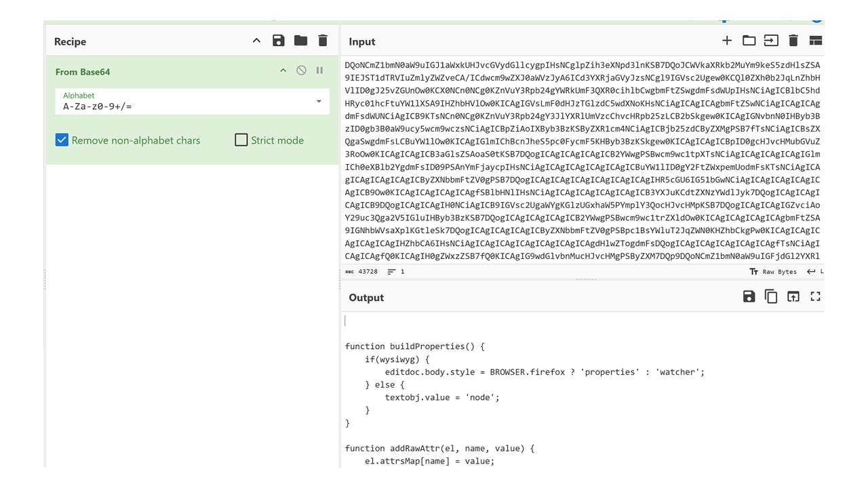Screen dimensions: 868x488
Task: Reset pane layout in Input header
Action: click(x=816, y=41)
